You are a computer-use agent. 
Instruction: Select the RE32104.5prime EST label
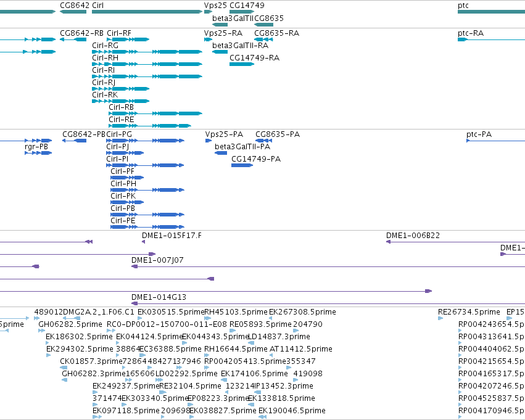190,387
